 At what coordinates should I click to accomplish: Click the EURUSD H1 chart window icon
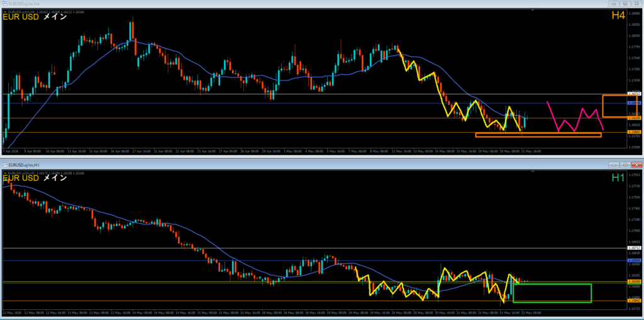click(4, 165)
